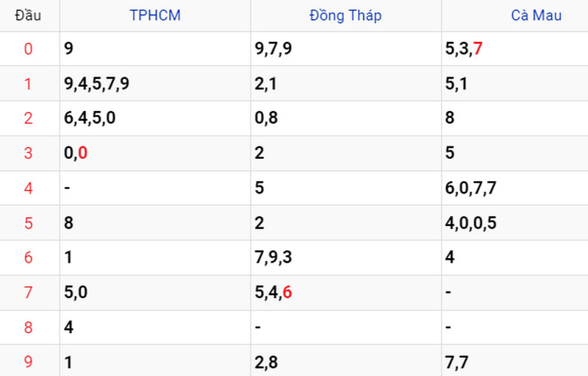The width and height of the screenshot is (588, 376).
Task: Open the Đồng Tháp column header link
Action: [345, 15]
